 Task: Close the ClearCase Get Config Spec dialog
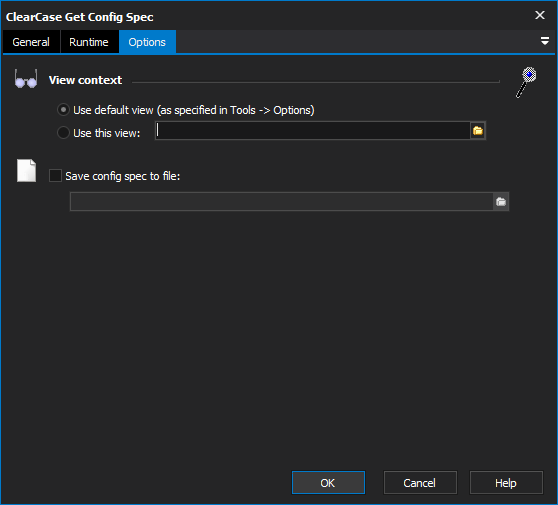click(540, 15)
